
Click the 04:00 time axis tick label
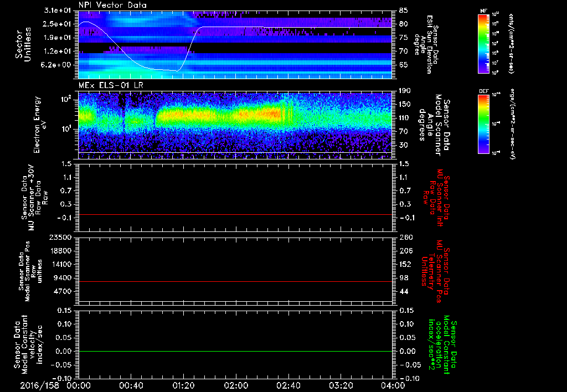pyautogui.click(x=393, y=385)
